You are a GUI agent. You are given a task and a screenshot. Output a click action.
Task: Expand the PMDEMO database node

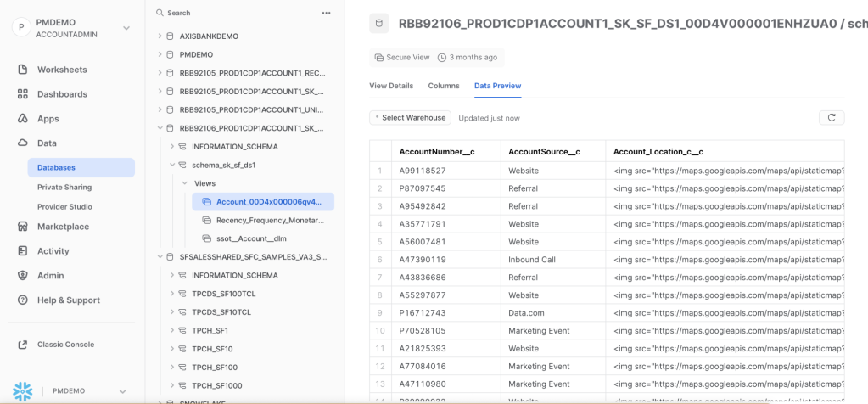tap(160, 55)
